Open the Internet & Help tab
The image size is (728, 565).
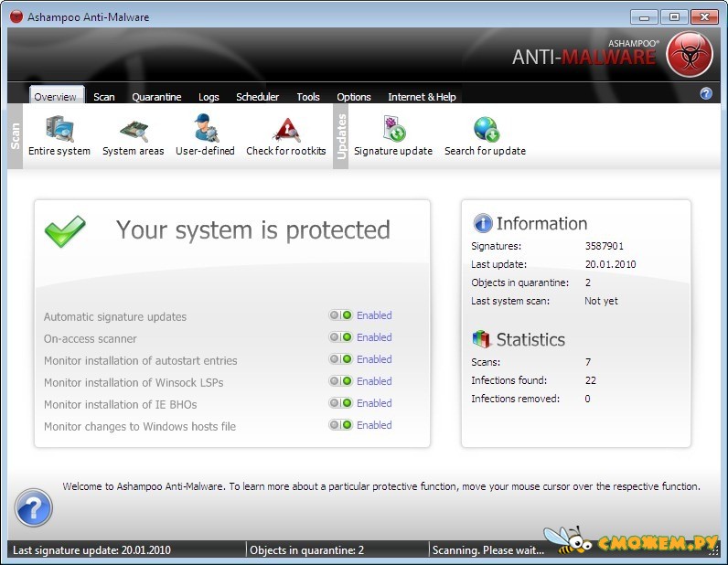[x=422, y=97]
